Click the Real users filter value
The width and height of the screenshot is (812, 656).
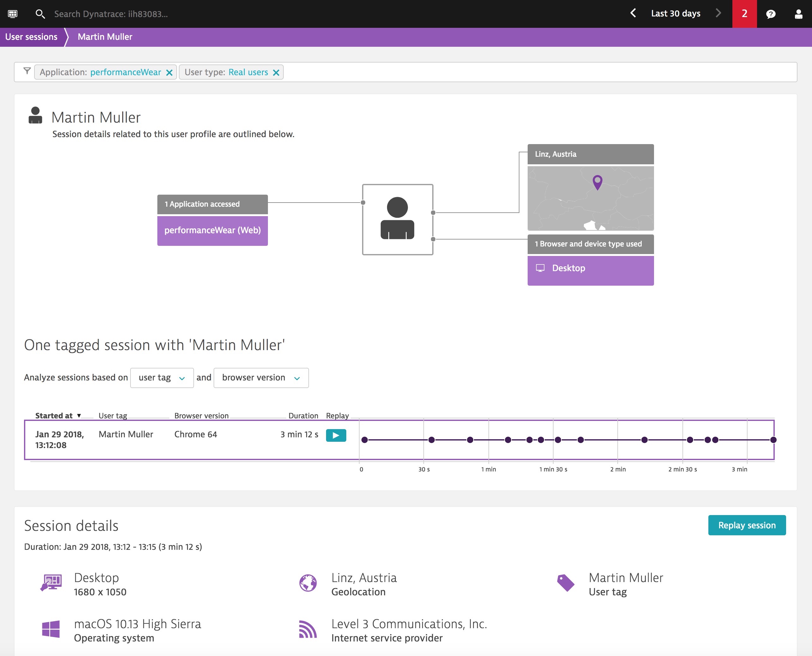coord(248,72)
